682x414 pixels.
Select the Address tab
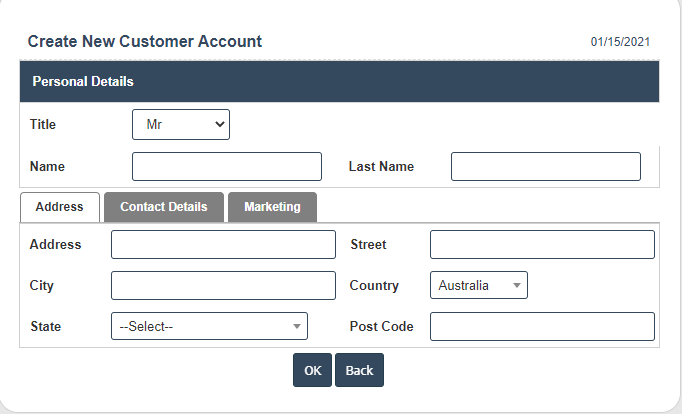59,207
